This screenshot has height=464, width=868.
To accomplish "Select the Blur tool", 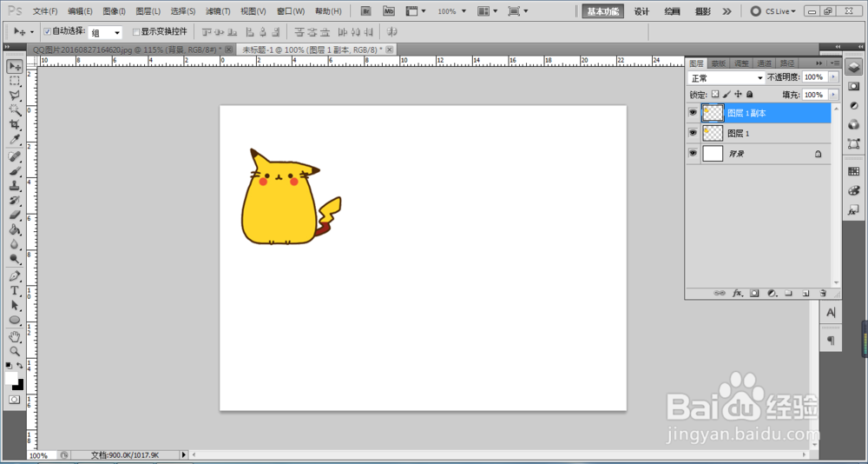I will pos(15,244).
